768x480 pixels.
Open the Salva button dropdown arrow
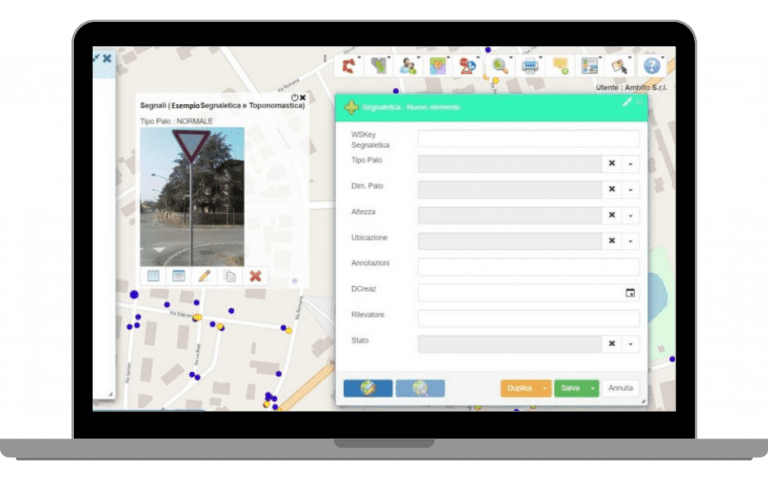[593, 388]
